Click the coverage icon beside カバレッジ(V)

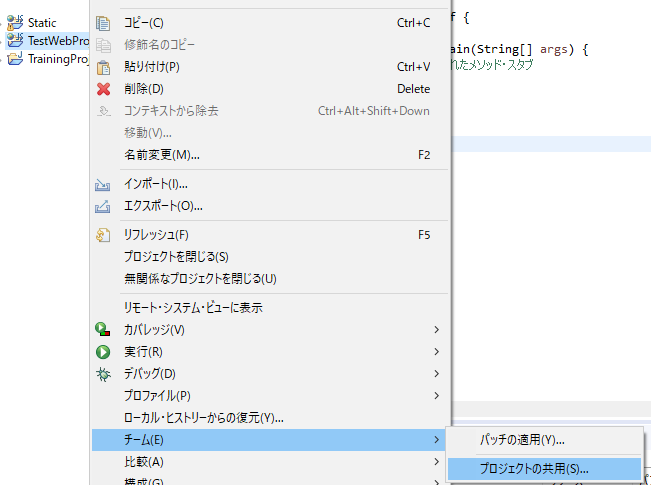[103, 330]
